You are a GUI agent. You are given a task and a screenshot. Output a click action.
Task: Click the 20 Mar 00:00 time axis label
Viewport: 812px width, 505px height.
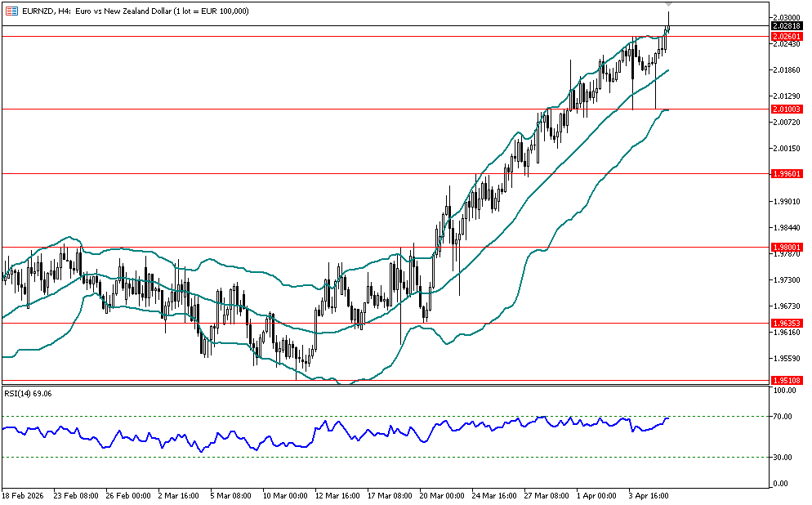click(441, 495)
